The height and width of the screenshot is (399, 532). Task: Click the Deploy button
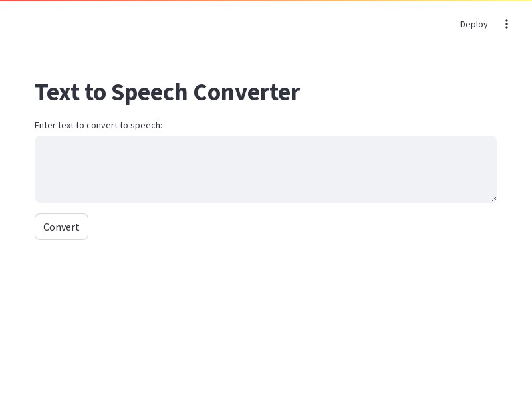[473, 24]
